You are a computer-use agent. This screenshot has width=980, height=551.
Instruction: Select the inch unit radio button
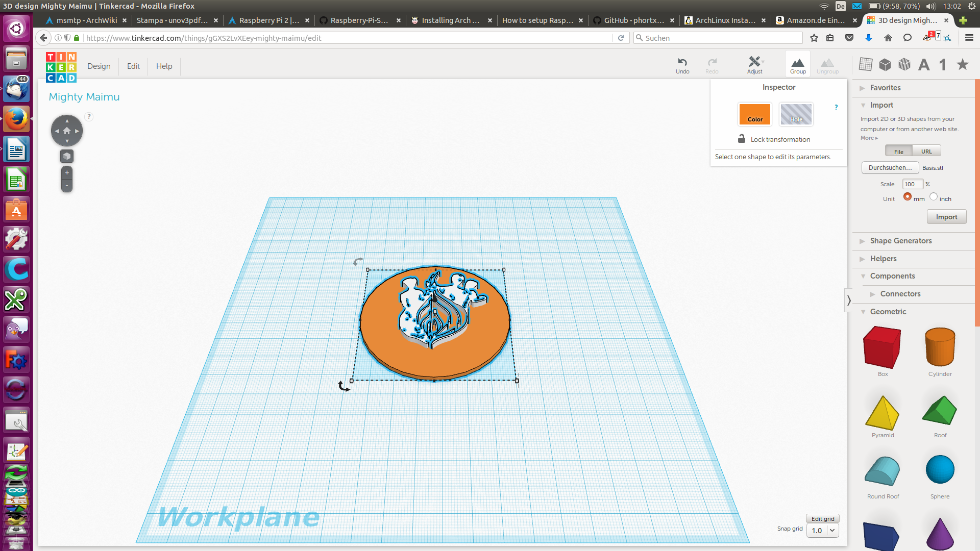click(x=934, y=197)
